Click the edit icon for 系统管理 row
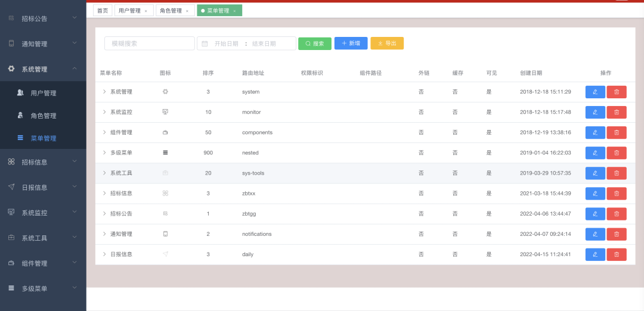Viewport: 644px width, 311px height. click(x=595, y=92)
